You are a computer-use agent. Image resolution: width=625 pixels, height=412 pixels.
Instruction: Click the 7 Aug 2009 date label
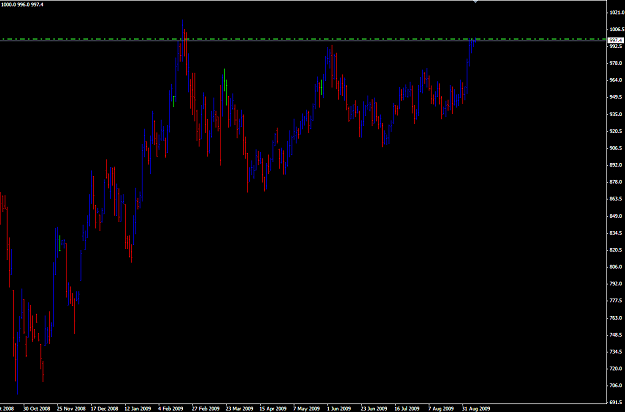coord(441,408)
